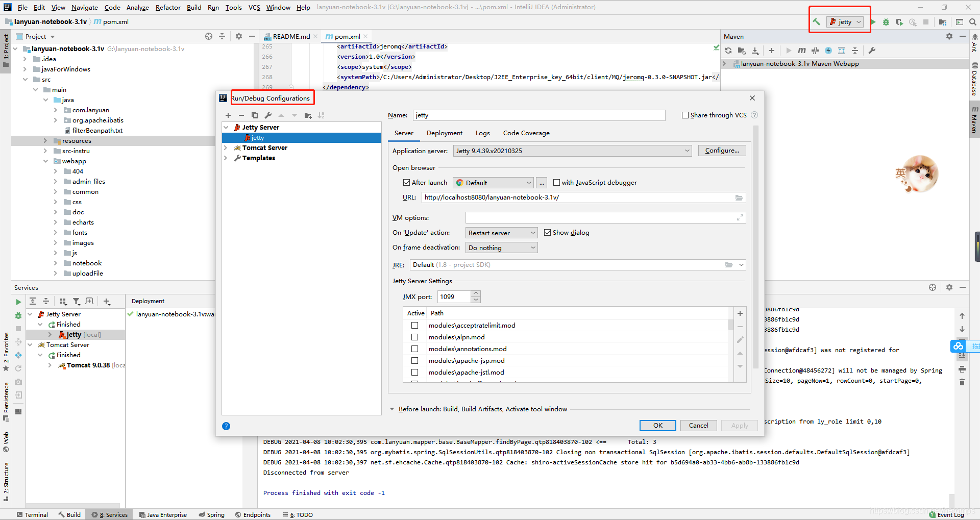The width and height of the screenshot is (980, 520).
Task: Edit templates wrench icon in dialog toolbar
Action: [268, 115]
